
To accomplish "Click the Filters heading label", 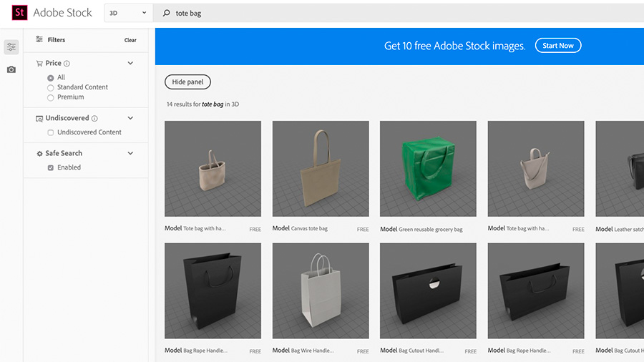I will [x=57, y=40].
